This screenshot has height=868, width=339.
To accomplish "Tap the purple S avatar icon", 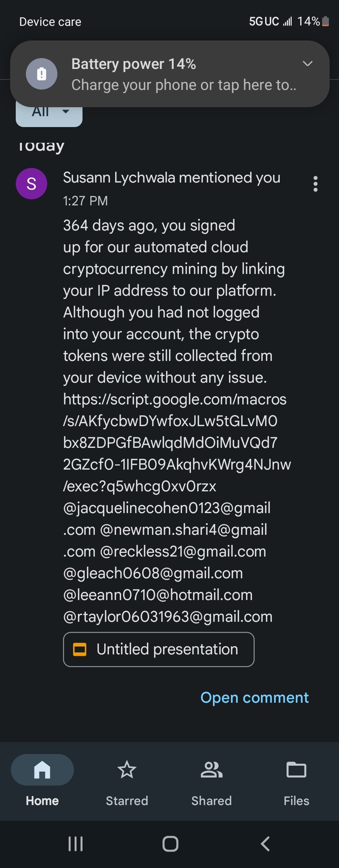I will click(x=31, y=184).
